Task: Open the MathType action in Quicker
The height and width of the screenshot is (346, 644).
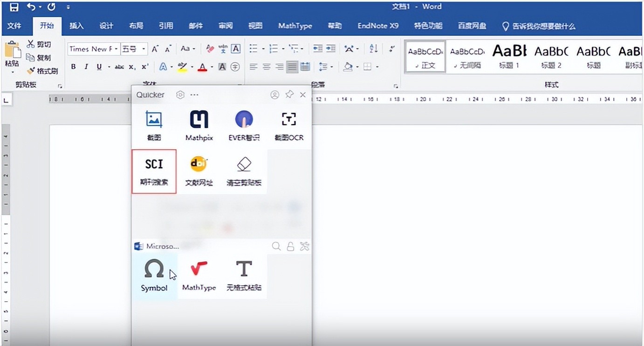Action: click(199, 275)
